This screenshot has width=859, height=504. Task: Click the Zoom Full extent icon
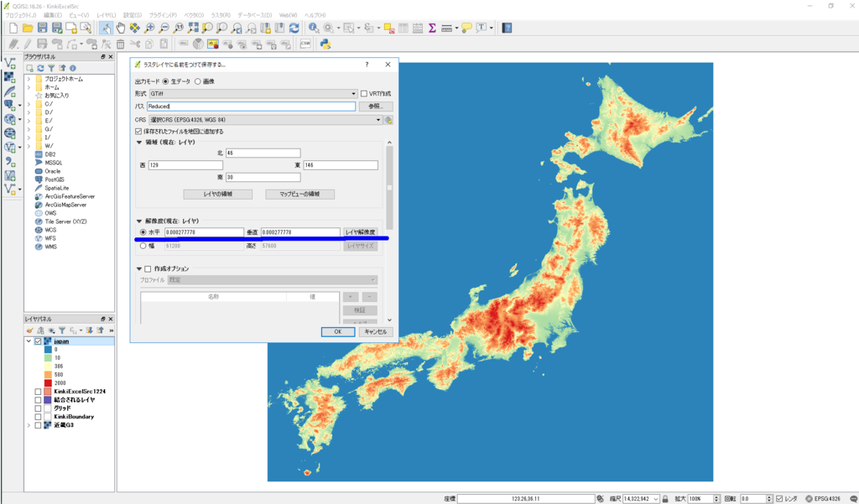(x=193, y=28)
